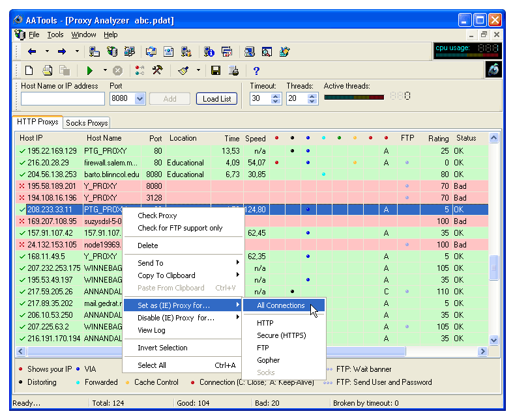515x420 pixels.
Task: Click the blue back arrow icon
Action: pyautogui.click(x=31, y=51)
